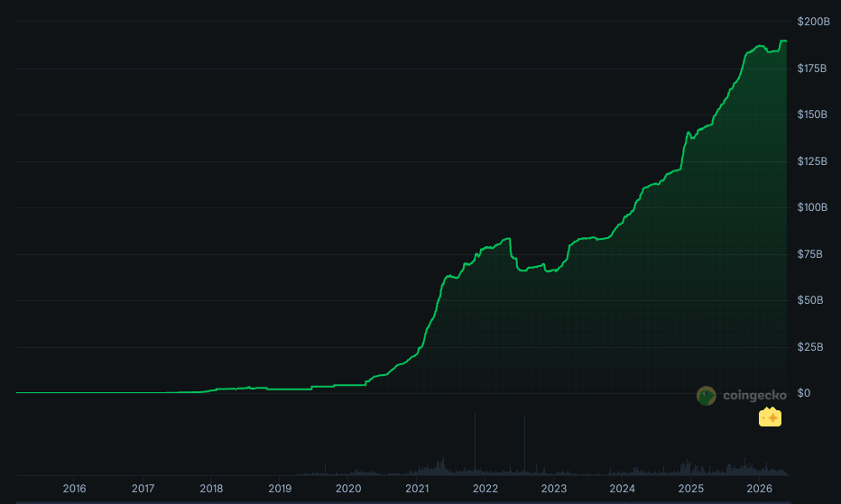Click the $175B y-axis label
The image size is (841, 504).
pos(811,69)
